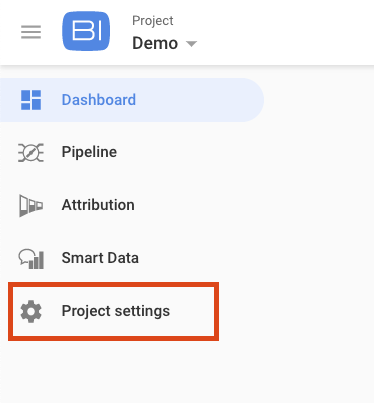374x403 pixels.
Task: Navigate to the Attribution section
Action: pos(98,205)
